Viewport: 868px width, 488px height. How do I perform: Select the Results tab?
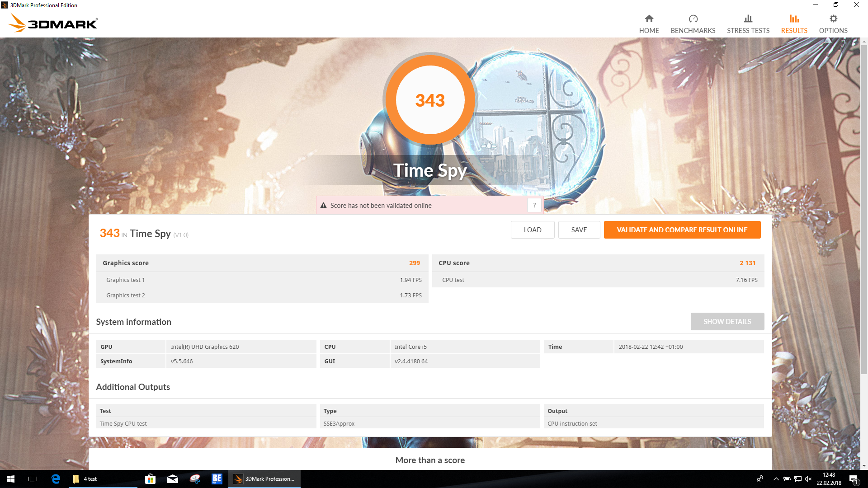pyautogui.click(x=794, y=24)
